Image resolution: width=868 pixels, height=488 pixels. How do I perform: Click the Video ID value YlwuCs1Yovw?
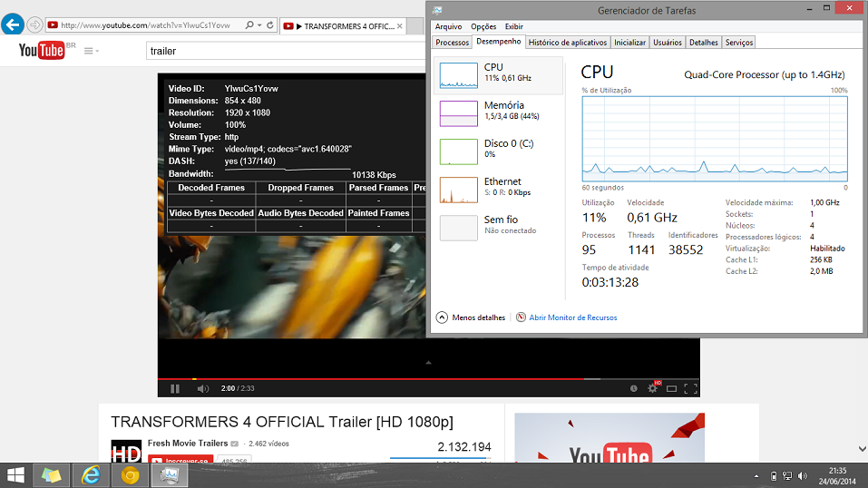(x=251, y=89)
